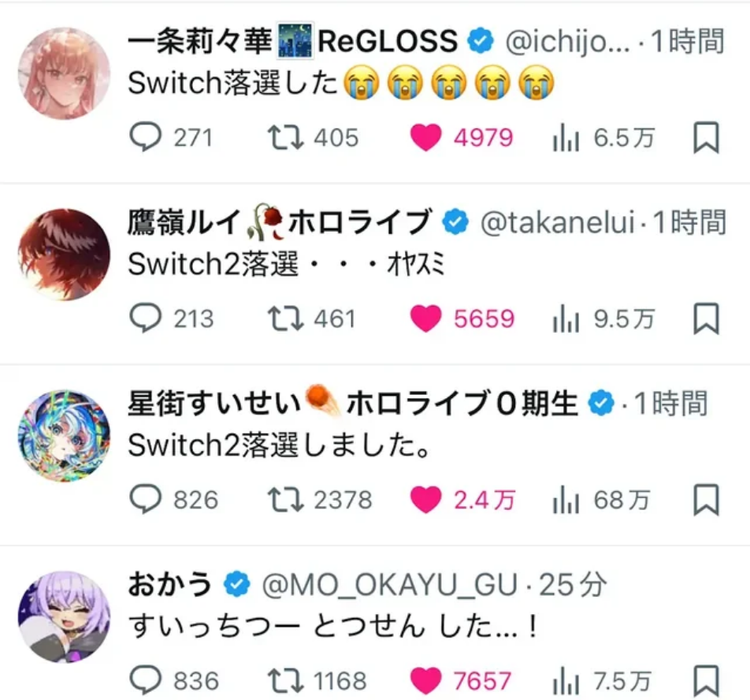Image resolution: width=750 pixels, height=700 pixels.
Task: Open the purple-haired おかゆ avatar
Action: point(64,616)
